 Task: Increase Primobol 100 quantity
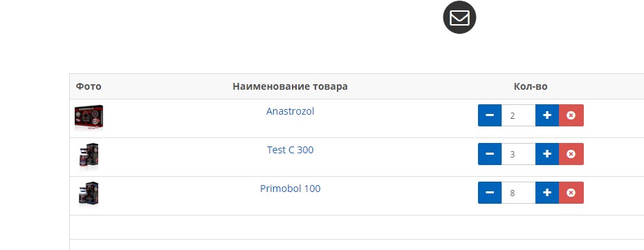pos(547,193)
